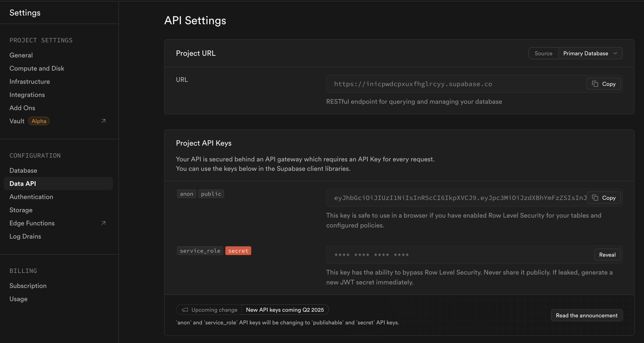Go to Compute and Disk settings

coord(37,68)
